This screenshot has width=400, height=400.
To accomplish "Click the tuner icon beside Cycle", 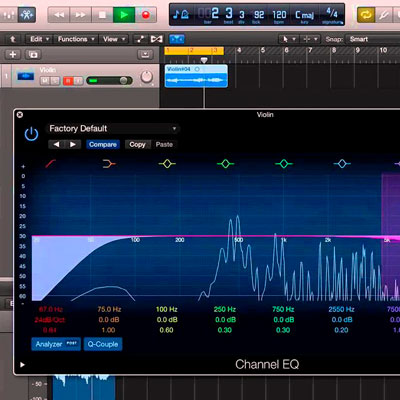I will tap(384, 15).
